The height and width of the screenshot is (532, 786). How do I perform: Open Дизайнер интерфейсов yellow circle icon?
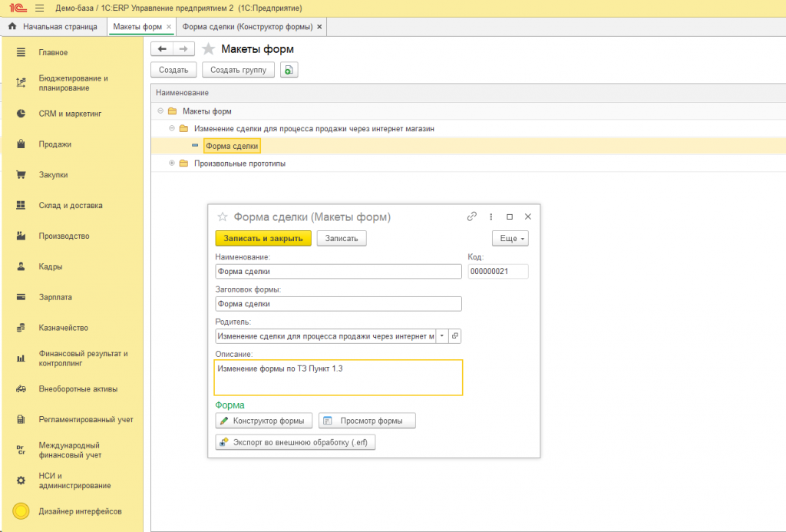click(21, 511)
